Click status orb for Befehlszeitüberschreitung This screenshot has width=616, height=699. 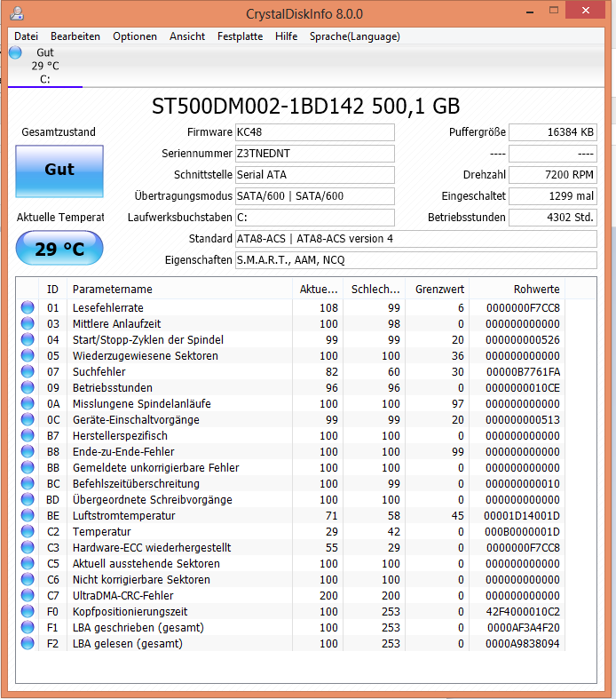[28, 484]
